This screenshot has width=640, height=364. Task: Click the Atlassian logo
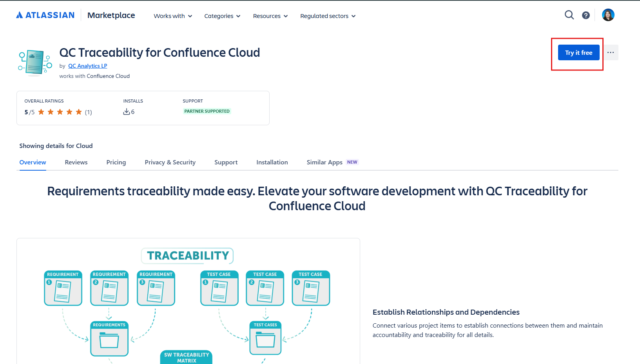45,15
